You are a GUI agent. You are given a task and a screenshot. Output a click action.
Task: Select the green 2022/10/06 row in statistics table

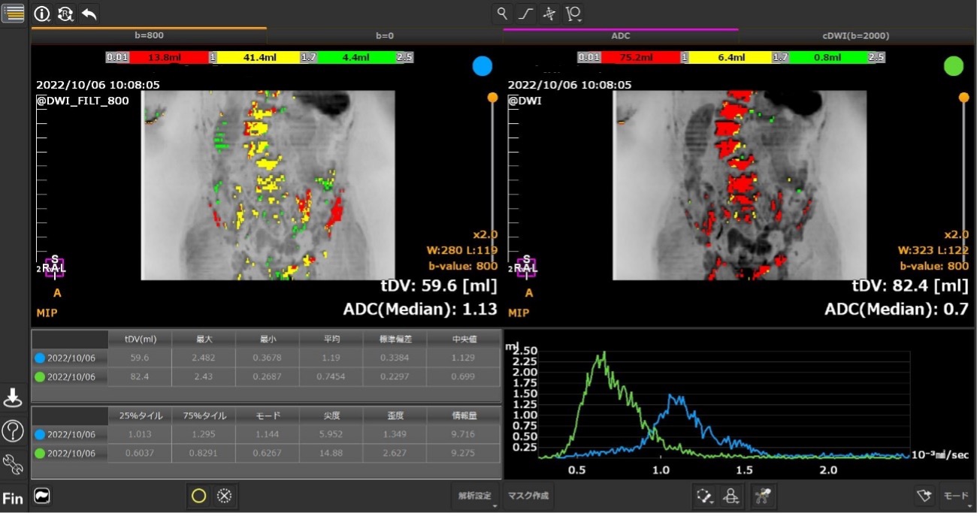coord(71,377)
